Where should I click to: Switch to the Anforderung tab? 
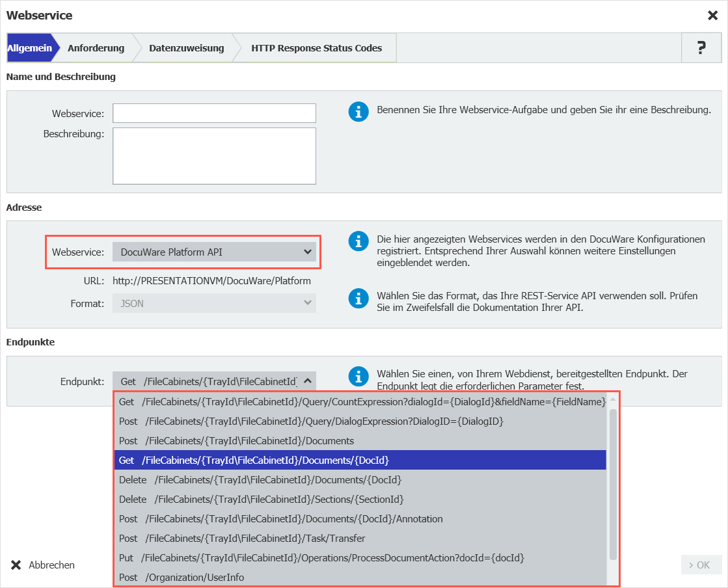pos(96,48)
